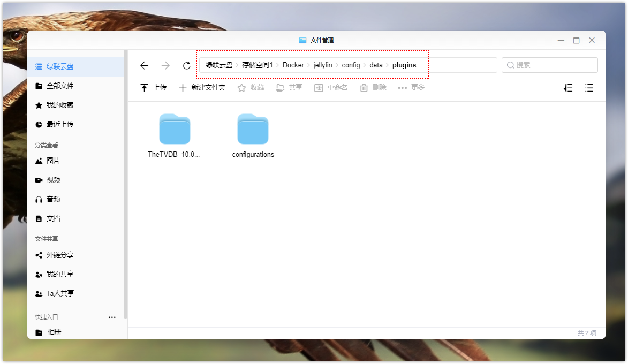Go to 我的收藏 favorites
This screenshot has height=364, width=628.
(60, 105)
